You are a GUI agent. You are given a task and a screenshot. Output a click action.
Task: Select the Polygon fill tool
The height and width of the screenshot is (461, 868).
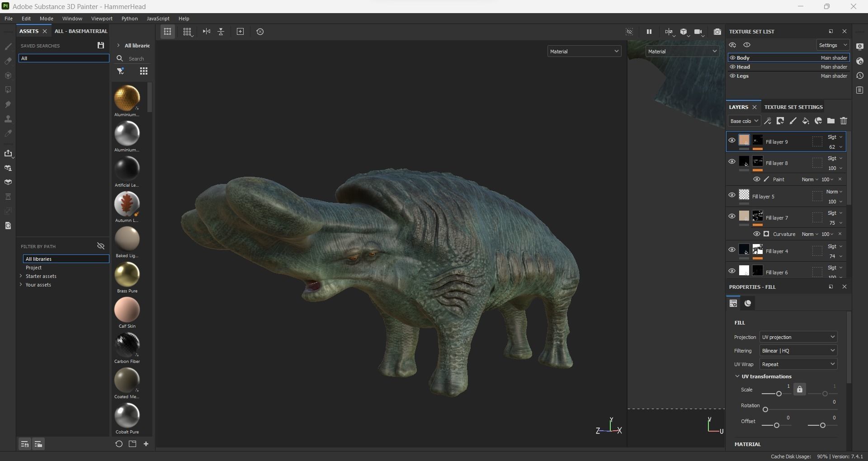coord(8,90)
